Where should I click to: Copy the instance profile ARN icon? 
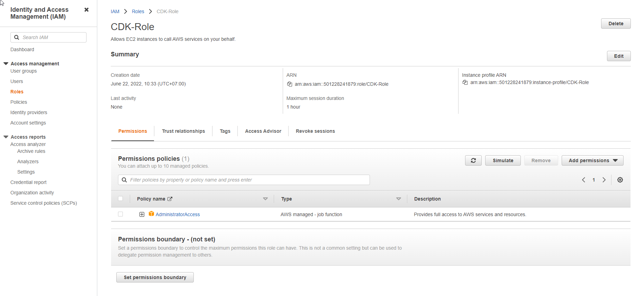point(465,82)
